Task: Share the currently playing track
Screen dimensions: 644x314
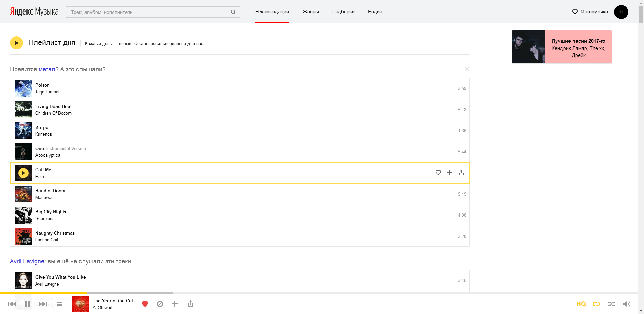Action: [x=190, y=304]
